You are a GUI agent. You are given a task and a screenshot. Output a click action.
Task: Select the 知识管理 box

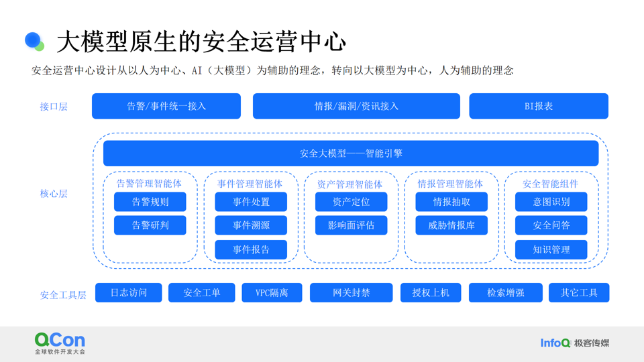[551, 249]
